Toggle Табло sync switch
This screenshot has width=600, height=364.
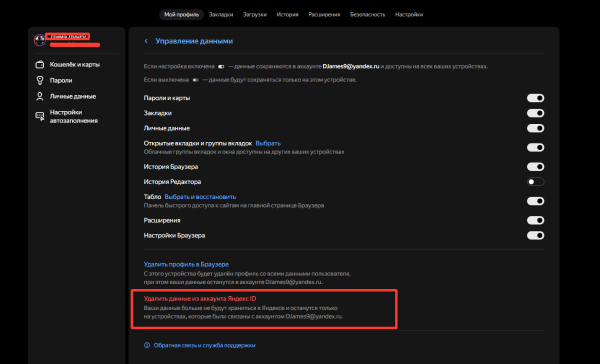[535, 201]
